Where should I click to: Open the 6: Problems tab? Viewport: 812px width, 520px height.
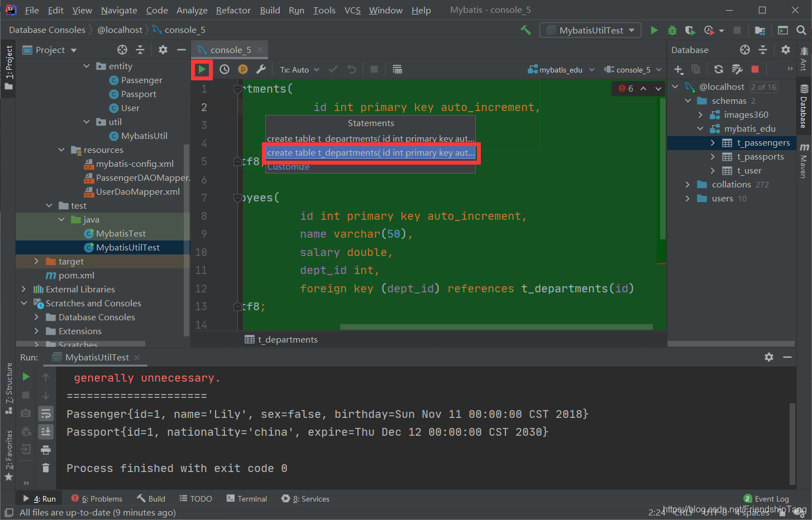97,499
